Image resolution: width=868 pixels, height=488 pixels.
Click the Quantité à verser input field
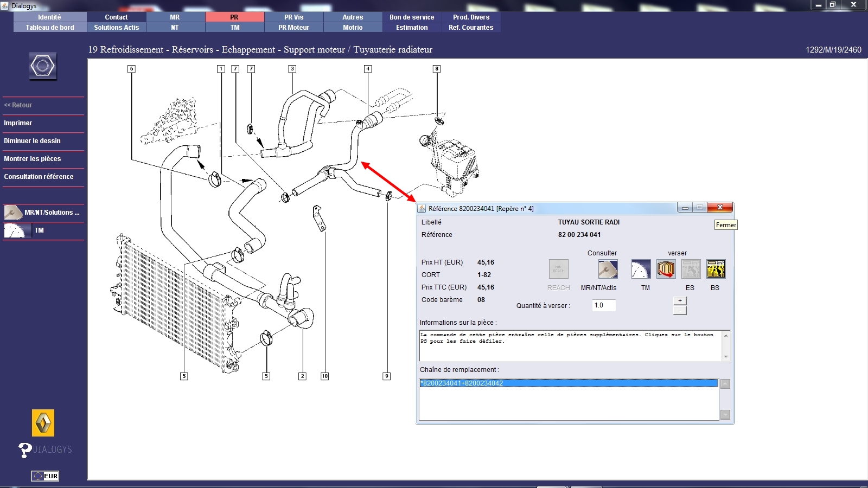(x=603, y=305)
